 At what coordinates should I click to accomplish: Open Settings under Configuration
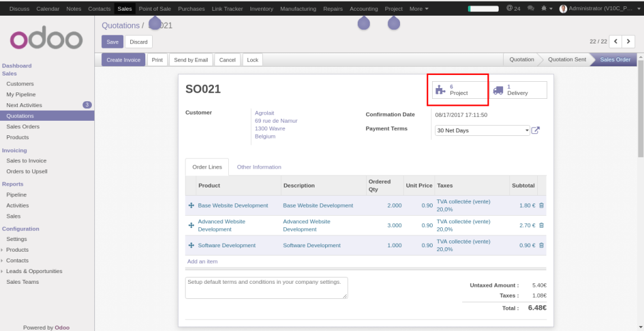[x=16, y=239]
